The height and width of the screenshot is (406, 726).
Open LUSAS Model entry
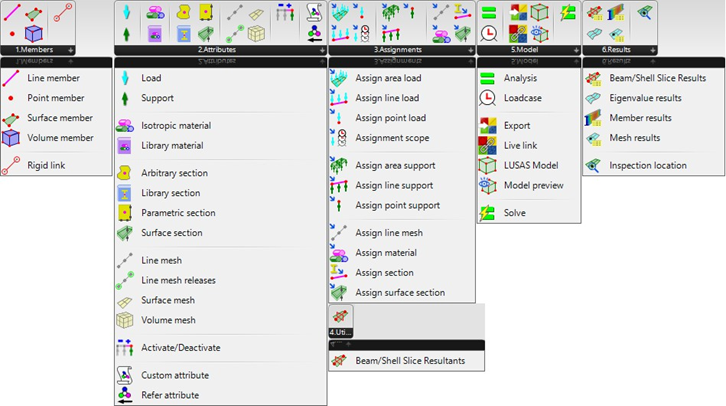pos(533,165)
